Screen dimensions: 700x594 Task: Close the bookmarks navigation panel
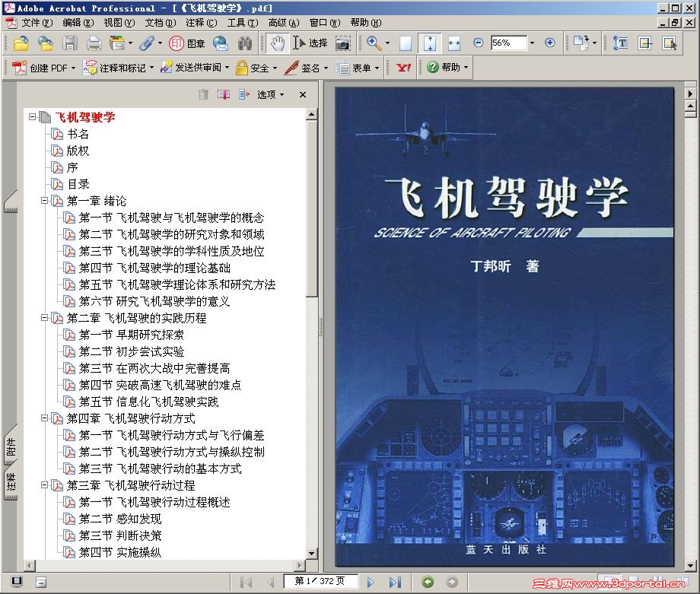pos(303,94)
